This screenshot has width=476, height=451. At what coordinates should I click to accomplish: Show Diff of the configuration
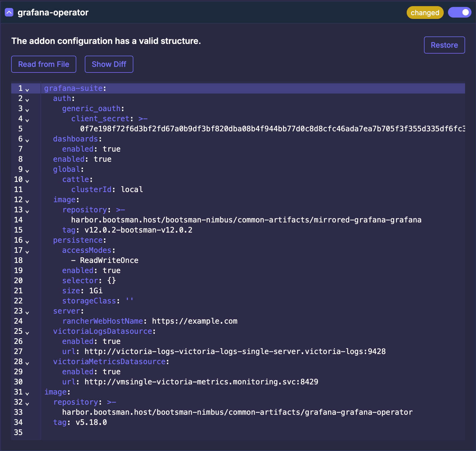tap(109, 64)
